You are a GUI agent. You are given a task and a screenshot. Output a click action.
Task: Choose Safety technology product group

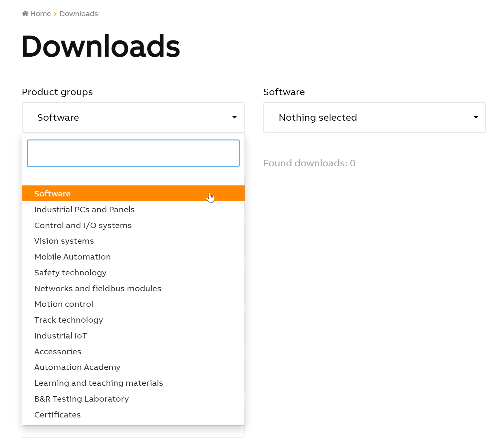(x=133, y=272)
